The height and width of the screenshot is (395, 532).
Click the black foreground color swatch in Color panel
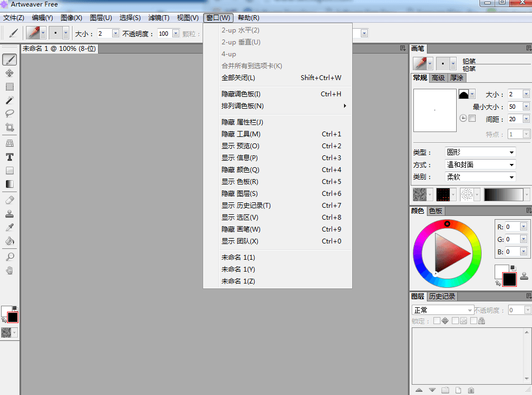point(509,280)
